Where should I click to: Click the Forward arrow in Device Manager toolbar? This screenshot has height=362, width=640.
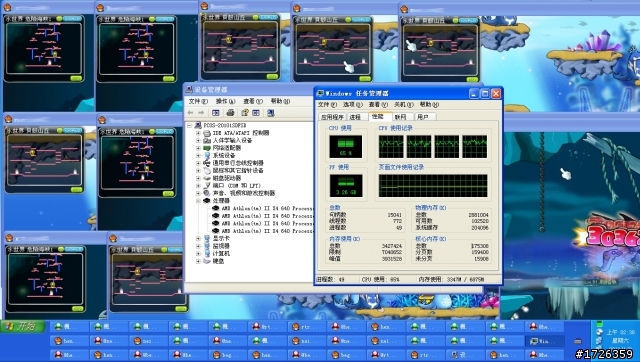[201, 113]
